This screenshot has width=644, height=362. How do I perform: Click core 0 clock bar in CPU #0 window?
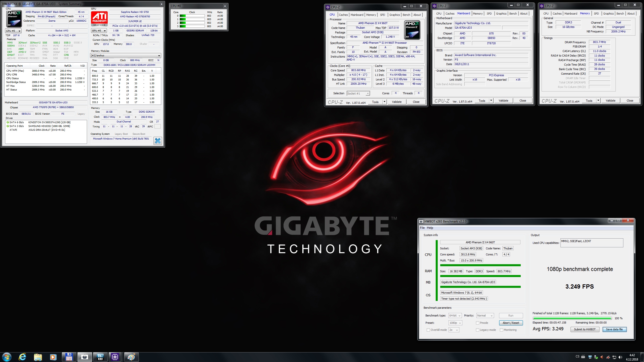tap(192, 16)
